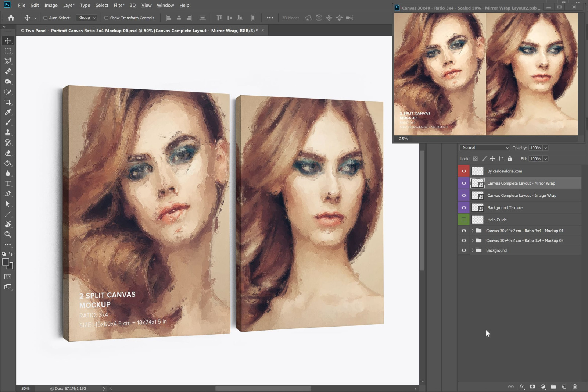Show the Help Guide layer
Screen dimensions: 588x392
(464, 220)
